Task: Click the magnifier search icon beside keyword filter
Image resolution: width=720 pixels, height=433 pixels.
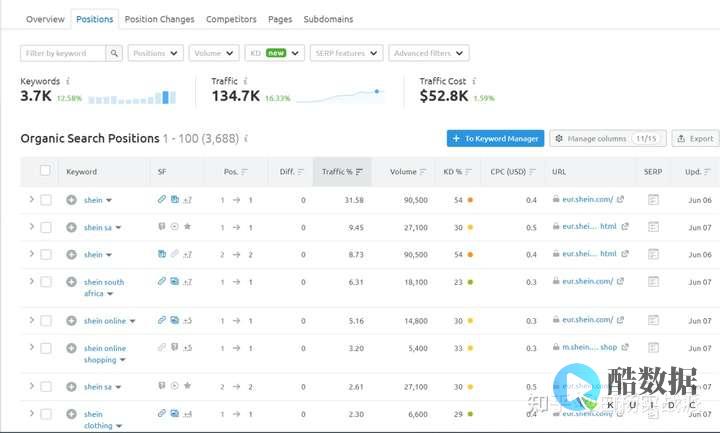Action: click(x=114, y=53)
